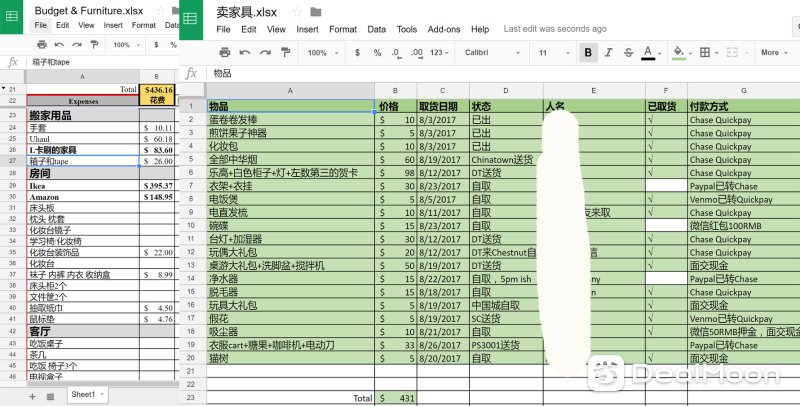Open Calibri font family dropdown
This screenshot has width=800, height=406.
492,53
